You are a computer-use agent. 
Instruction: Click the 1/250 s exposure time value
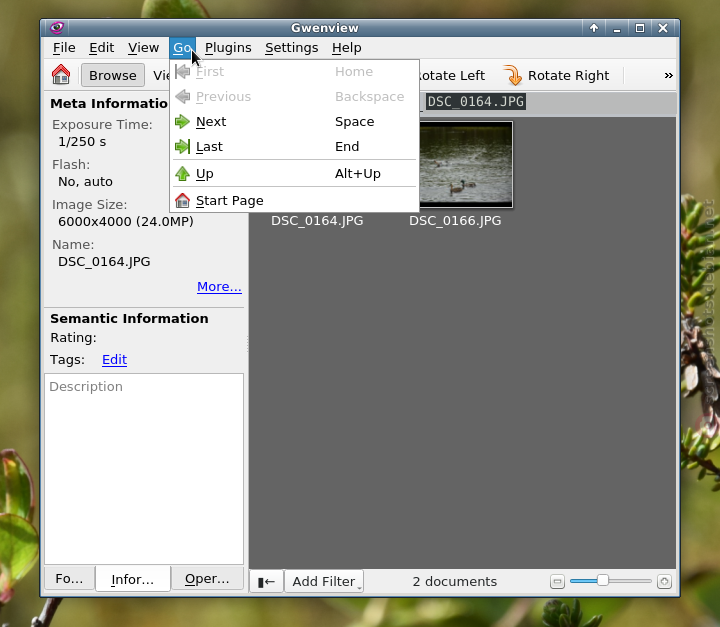point(82,141)
